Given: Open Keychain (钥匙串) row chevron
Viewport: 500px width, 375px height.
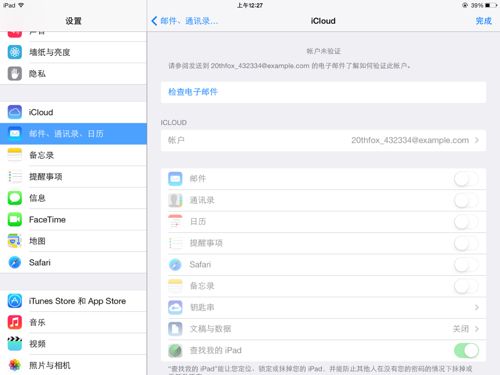Looking at the screenshot, I should click(x=477, y=307).
